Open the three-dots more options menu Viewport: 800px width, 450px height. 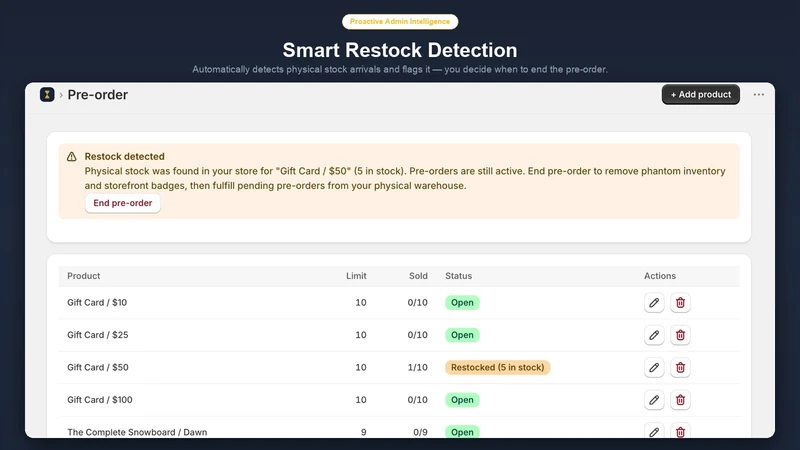pyautogui.click(x=759, y=94)
